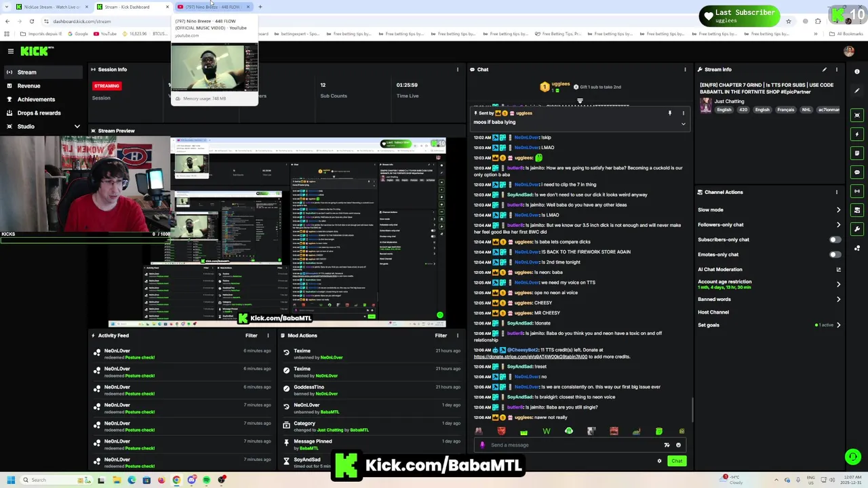Open the browser tab search dropdown

[7, 7]
